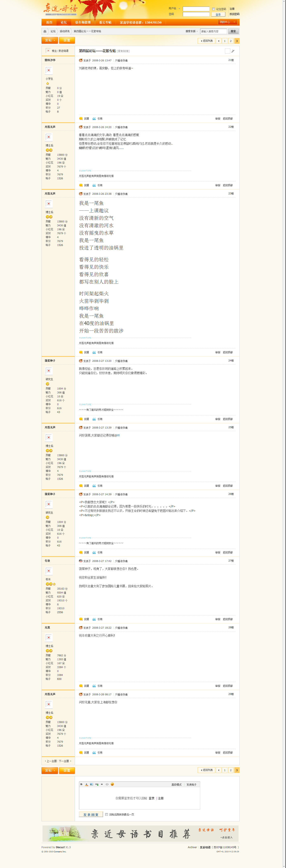
Task: Go to page 2 in top pagination
Action: pyautogui.click(x=231, y=41)
